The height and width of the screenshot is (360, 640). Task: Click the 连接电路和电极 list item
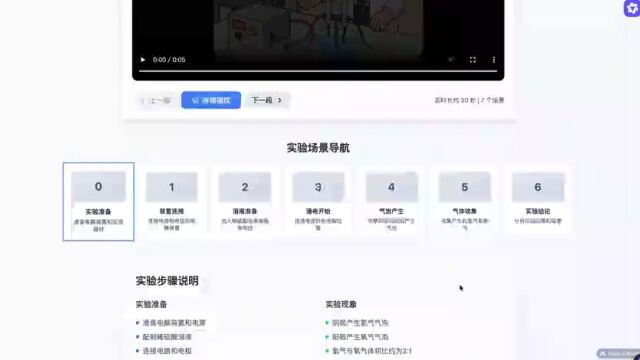tap(167, 351)
